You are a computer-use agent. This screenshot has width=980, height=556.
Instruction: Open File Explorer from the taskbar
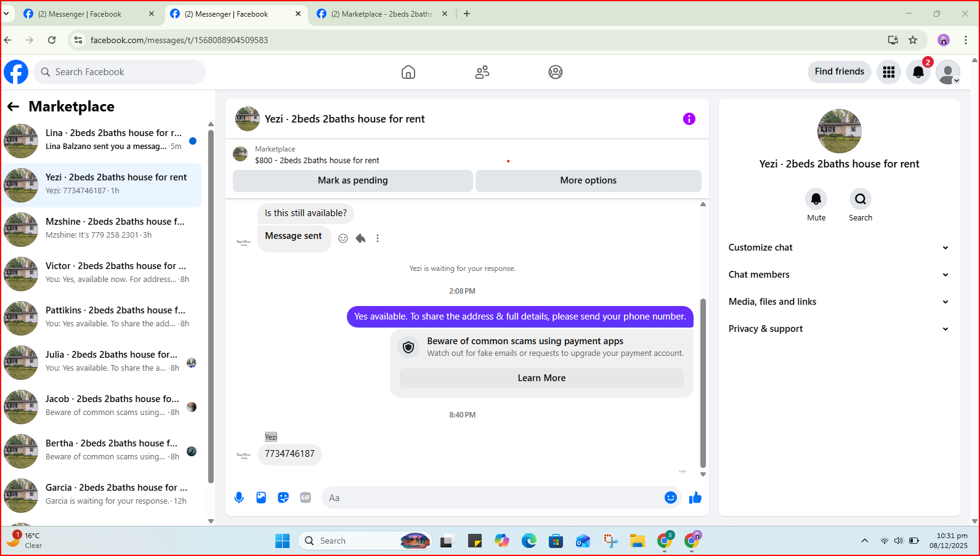[638, 541]
